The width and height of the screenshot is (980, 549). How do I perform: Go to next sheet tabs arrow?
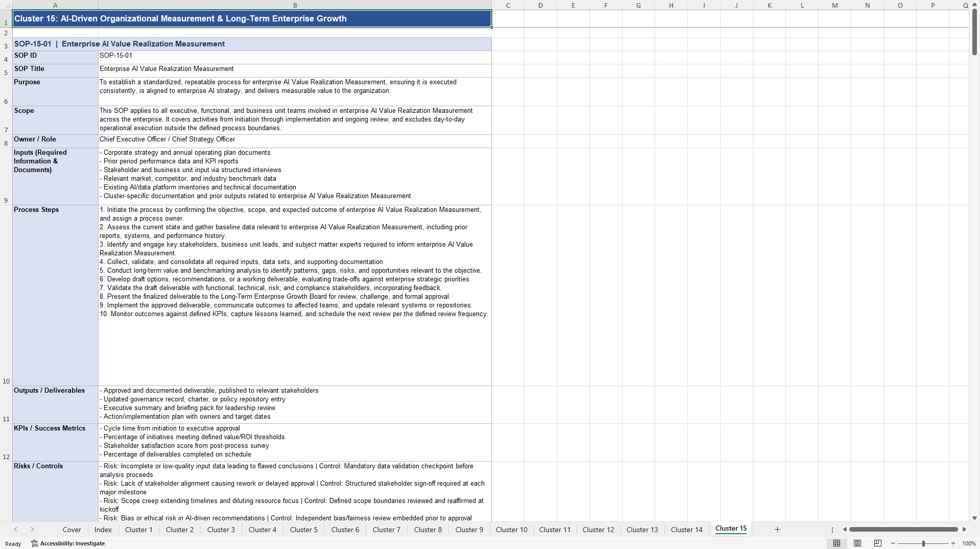[x=32, y=530]
